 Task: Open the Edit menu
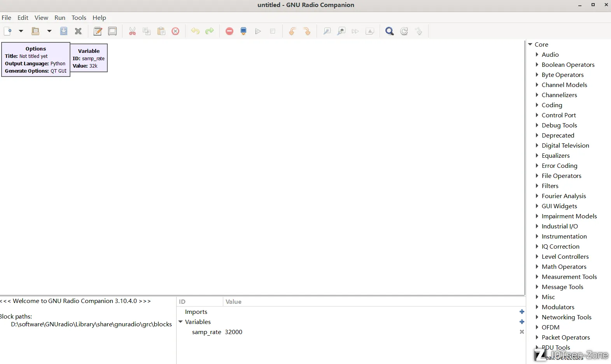pyautogui.click(x=23, y=17)
